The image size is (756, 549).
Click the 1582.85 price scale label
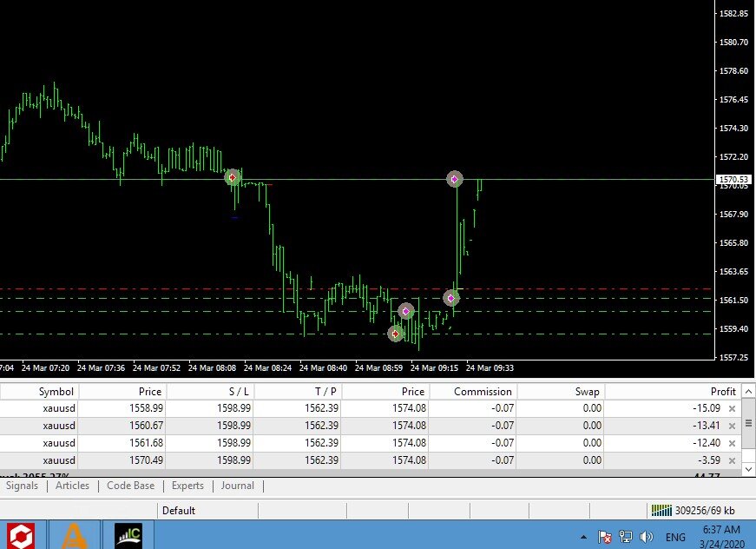click(x=733, y=14)
